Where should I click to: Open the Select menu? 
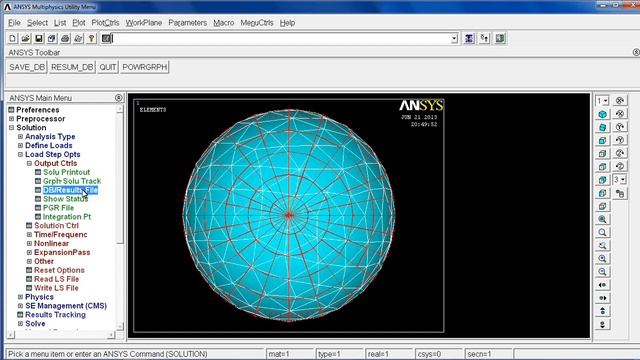(37, 23)
